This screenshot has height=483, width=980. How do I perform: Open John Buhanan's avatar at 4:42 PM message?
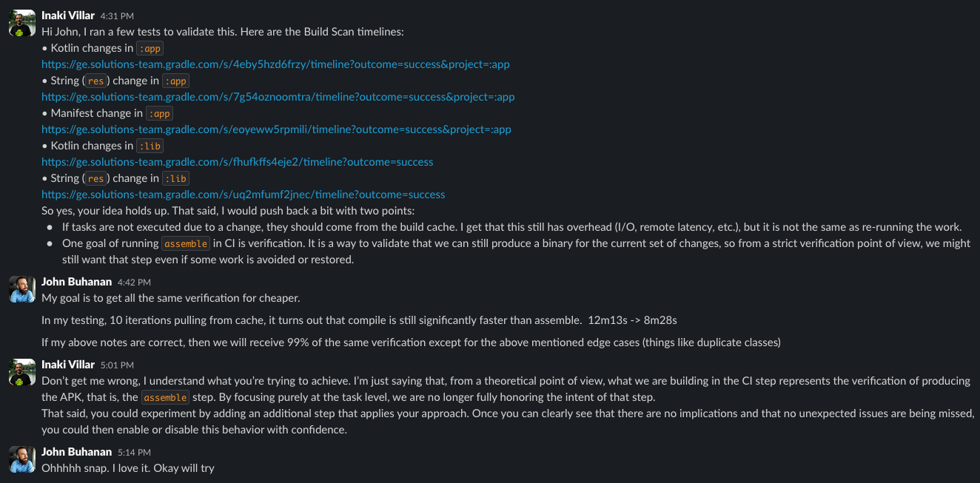pyautogui.click(x=22, y=289)
